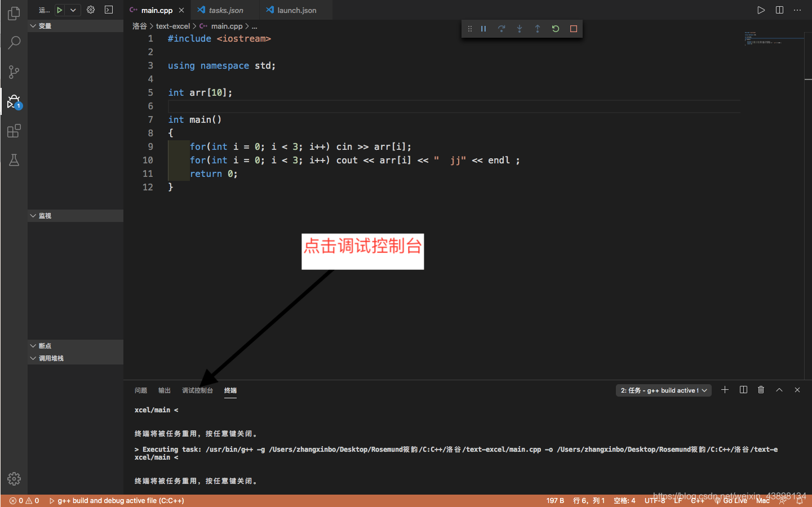Select the 终端 panel tab

(x=230, y=390)
